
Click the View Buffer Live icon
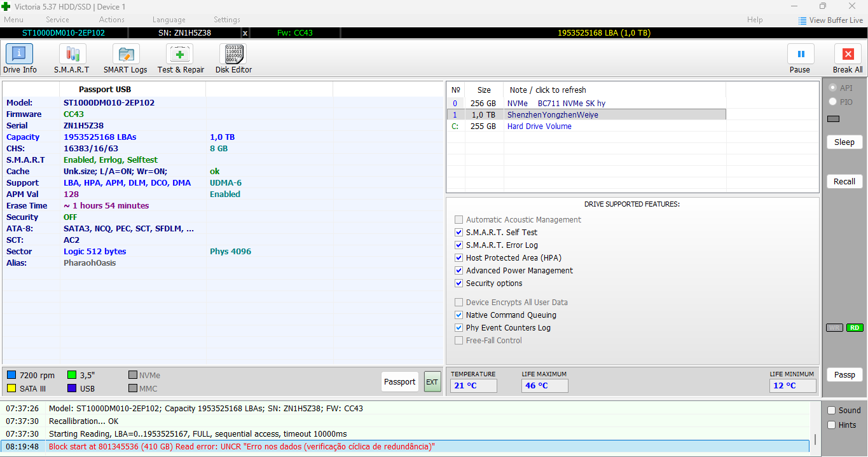803,20
